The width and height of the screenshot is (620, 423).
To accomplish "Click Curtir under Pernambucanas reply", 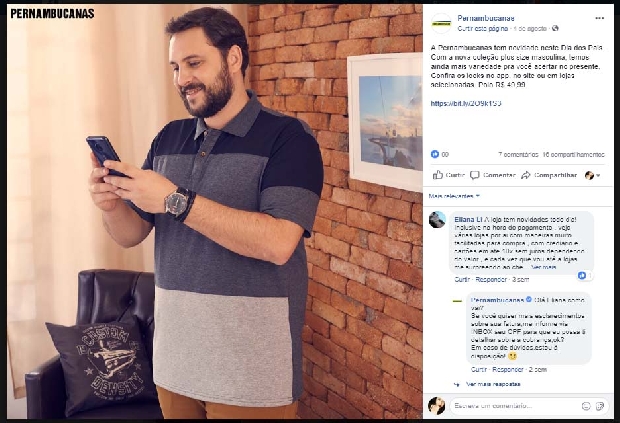I will [x=478, y=370].
